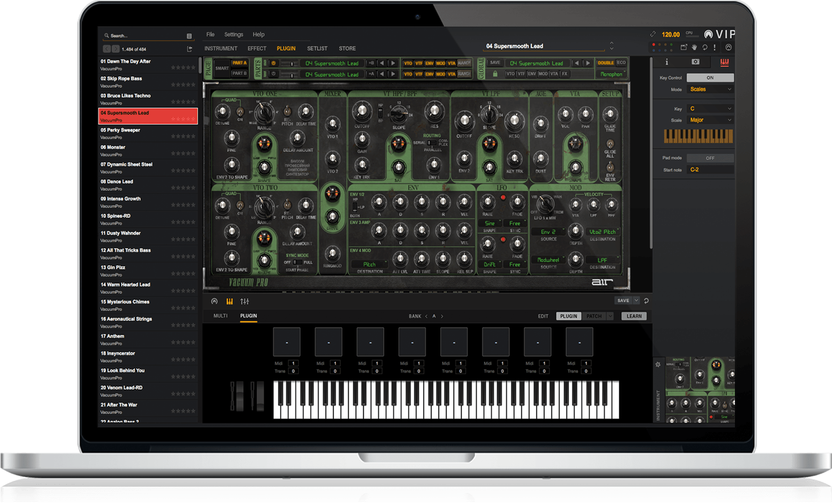Open the Help menu
Screen dimensions: 832x504
click(x=259, y=35)
